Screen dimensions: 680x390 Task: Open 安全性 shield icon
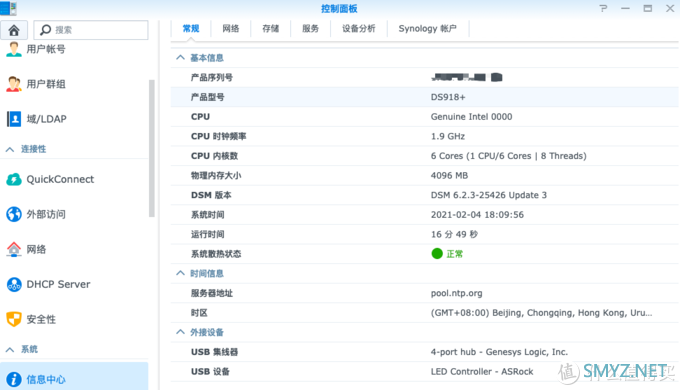[x=14, y=319]
